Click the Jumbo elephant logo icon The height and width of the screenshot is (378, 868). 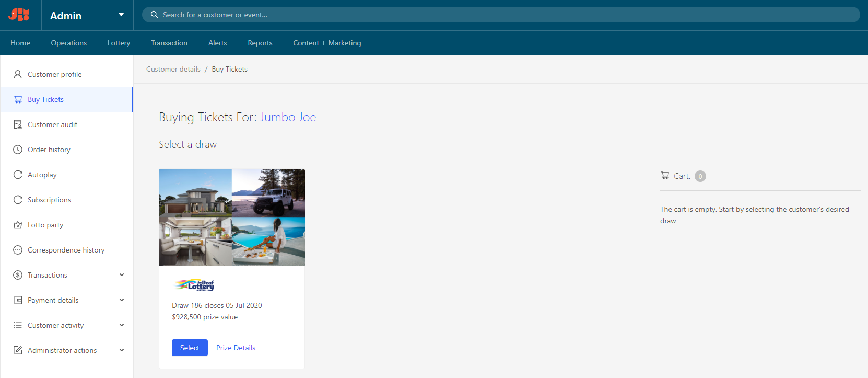[19, 15]
